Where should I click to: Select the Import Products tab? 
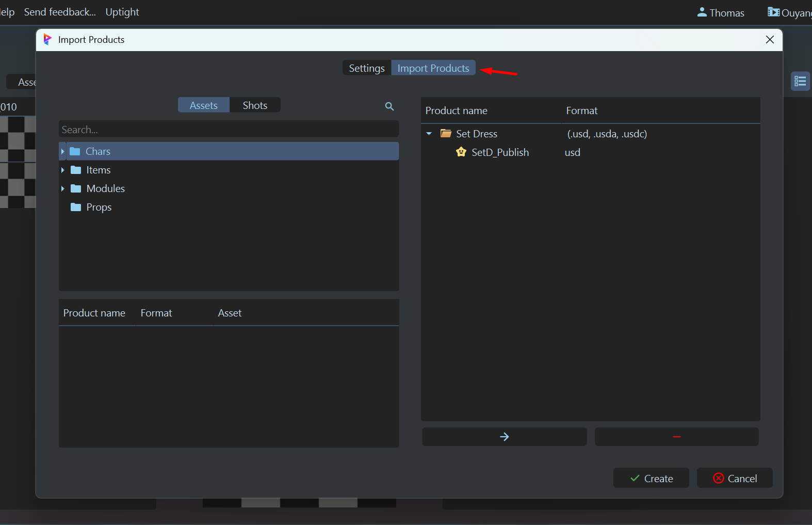pyautogui.click(x=433, y=68)
